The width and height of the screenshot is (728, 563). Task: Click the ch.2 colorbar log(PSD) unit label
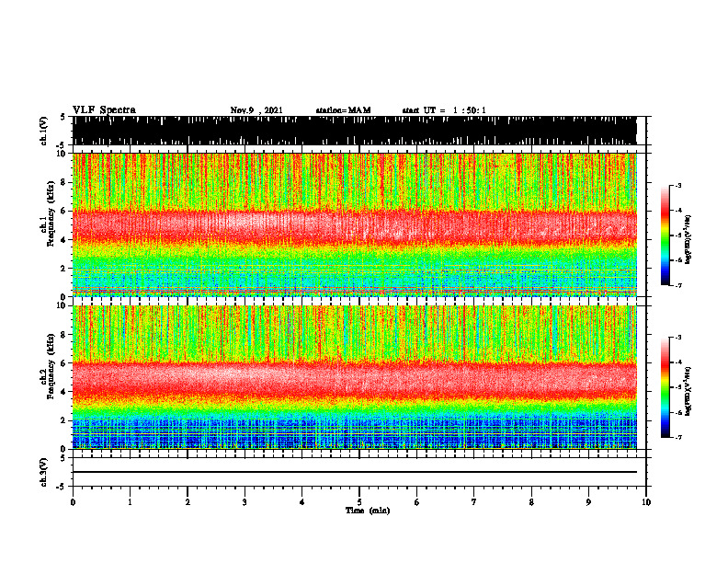tap(688, 391)
